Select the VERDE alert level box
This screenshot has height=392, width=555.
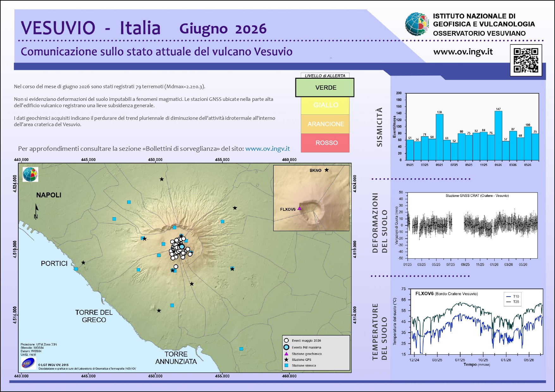click(x=325, y=88)
